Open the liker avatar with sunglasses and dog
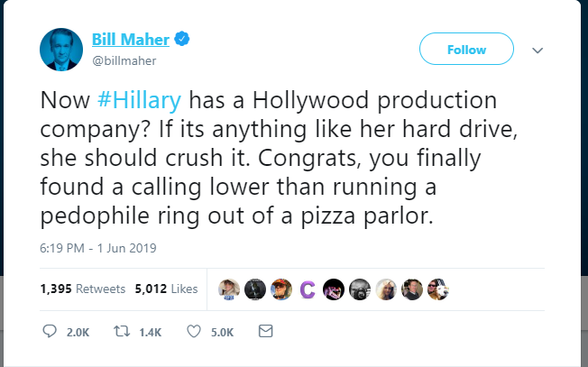588x367 pixels. point(437,289)
